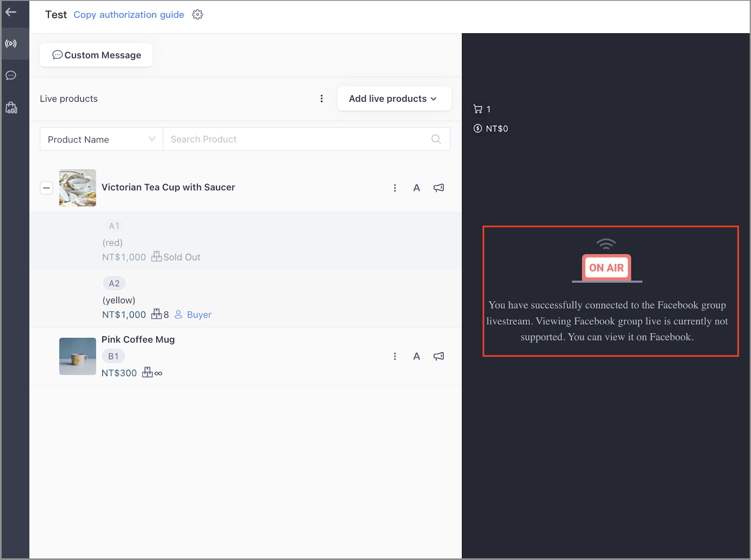Open the comments chat bubble sidebar icon
This screenshot has height=560, width=751.
click(x=11, y=76)
